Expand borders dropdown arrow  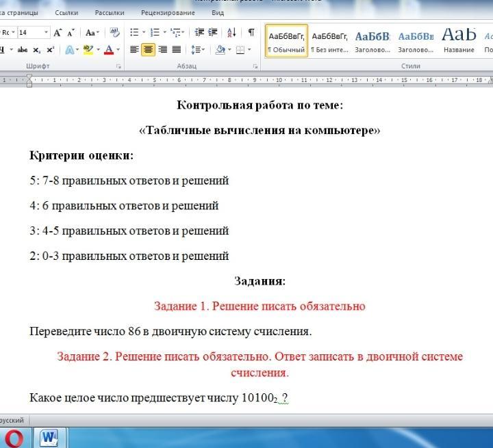tap(249, 50)
